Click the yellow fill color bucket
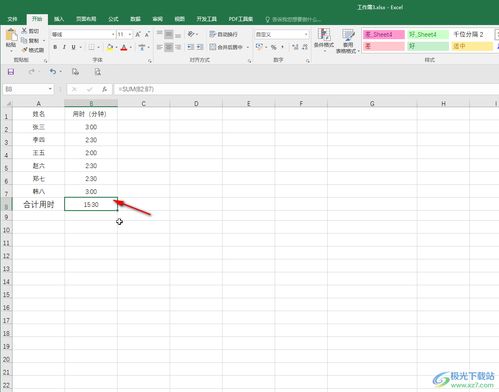This screenshot has height=392, width=499. (110, 47)
